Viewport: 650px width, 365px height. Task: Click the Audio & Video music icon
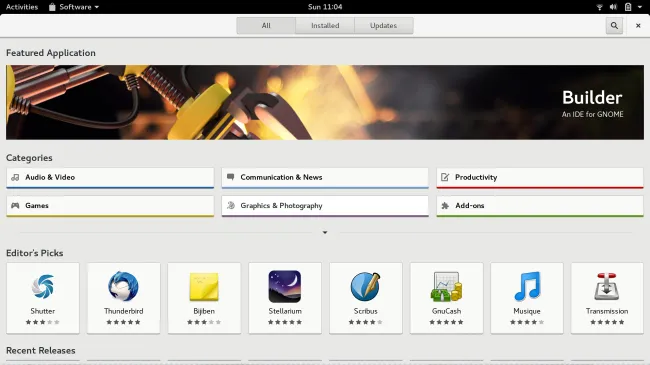(x=15, y=178)
